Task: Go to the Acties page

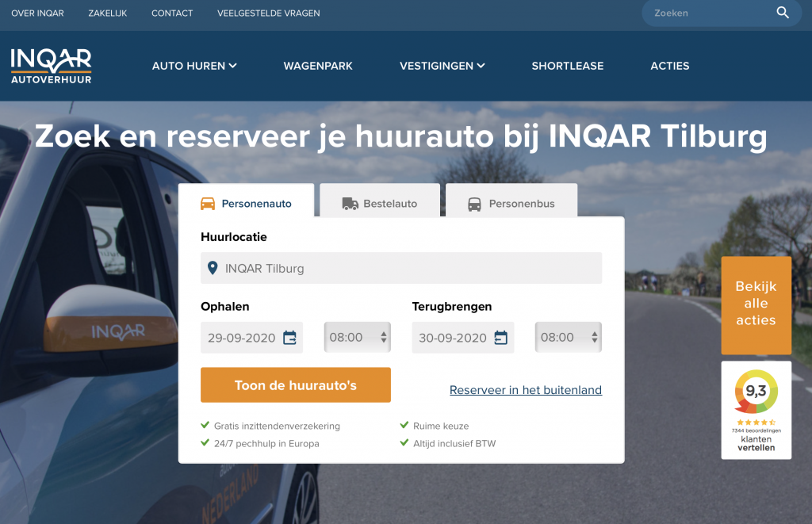Action: point(669,66)
